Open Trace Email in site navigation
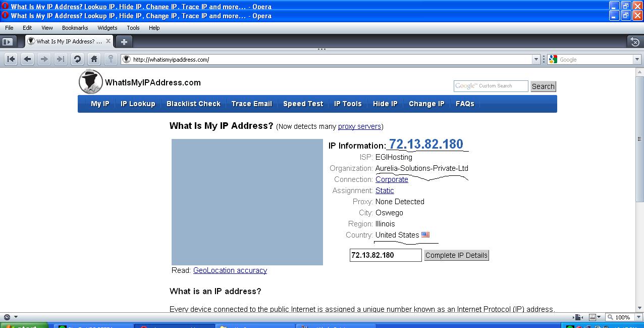644x328 pixels. pos(252,104)
